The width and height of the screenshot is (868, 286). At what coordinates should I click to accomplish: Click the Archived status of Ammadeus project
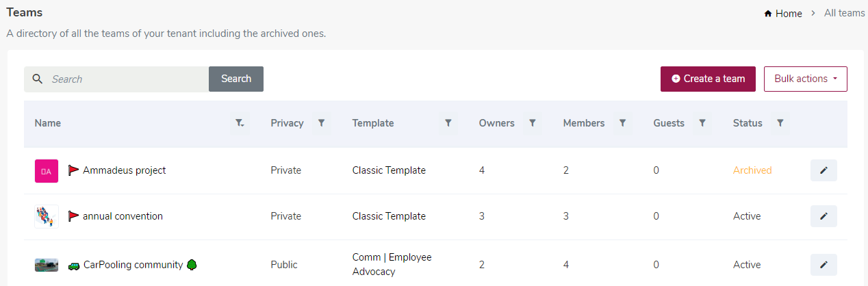tap(752, 170)
